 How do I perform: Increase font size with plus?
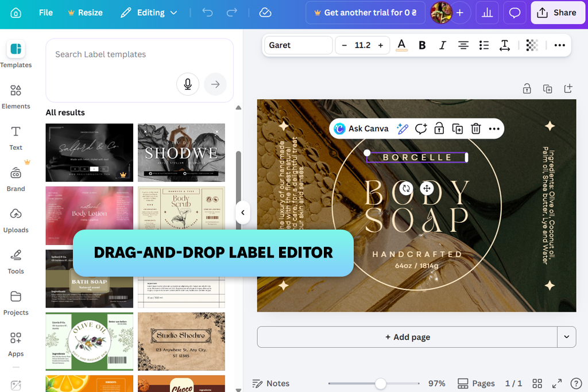[x=381, y=45]
